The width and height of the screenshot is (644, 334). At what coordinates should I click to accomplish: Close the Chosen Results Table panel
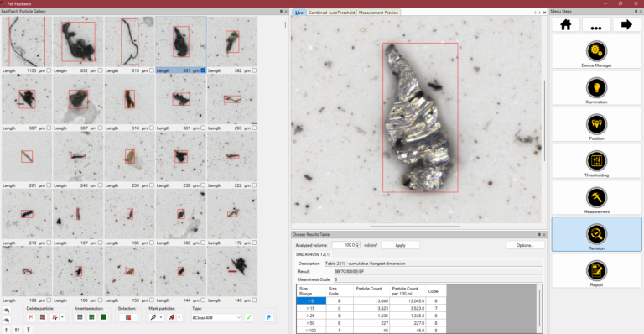click(x=544, y=235)
